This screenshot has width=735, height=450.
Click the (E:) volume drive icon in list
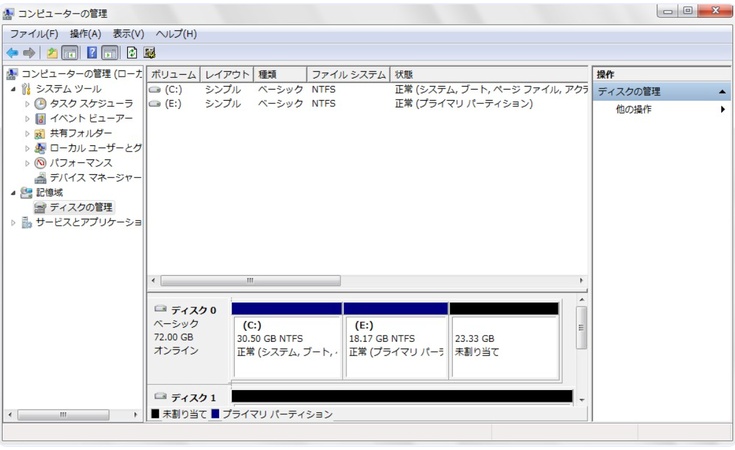(155, 104)
